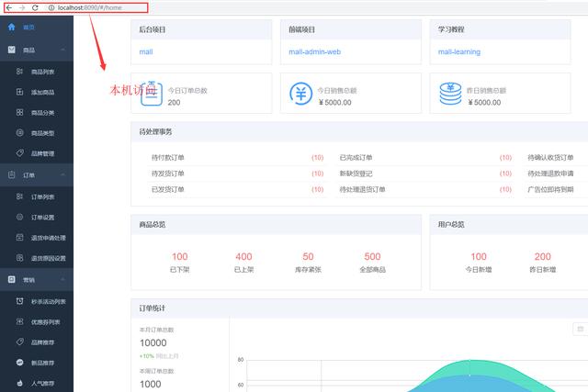588x392 pixels.
Task: Click the 待处理退货订单 row
Action: pos(425,189)
